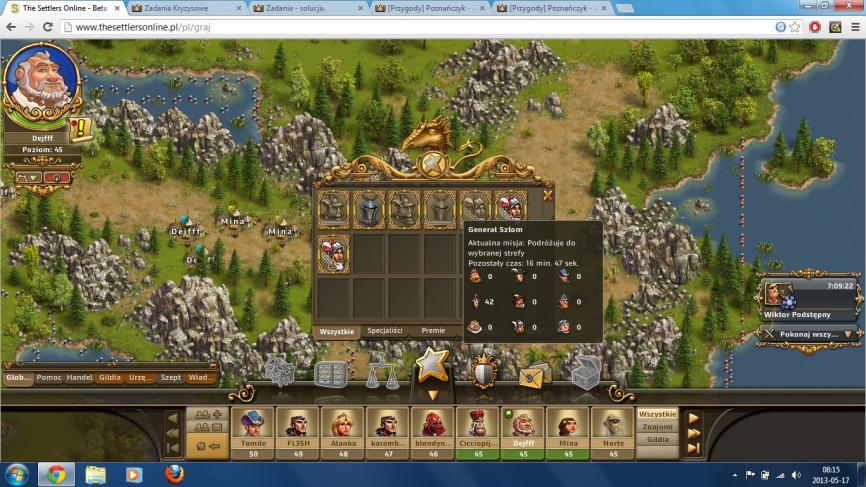Open the guild shield icon
Image resolution: width=866 pixels, height=487 pixels.
click(485, 372)
